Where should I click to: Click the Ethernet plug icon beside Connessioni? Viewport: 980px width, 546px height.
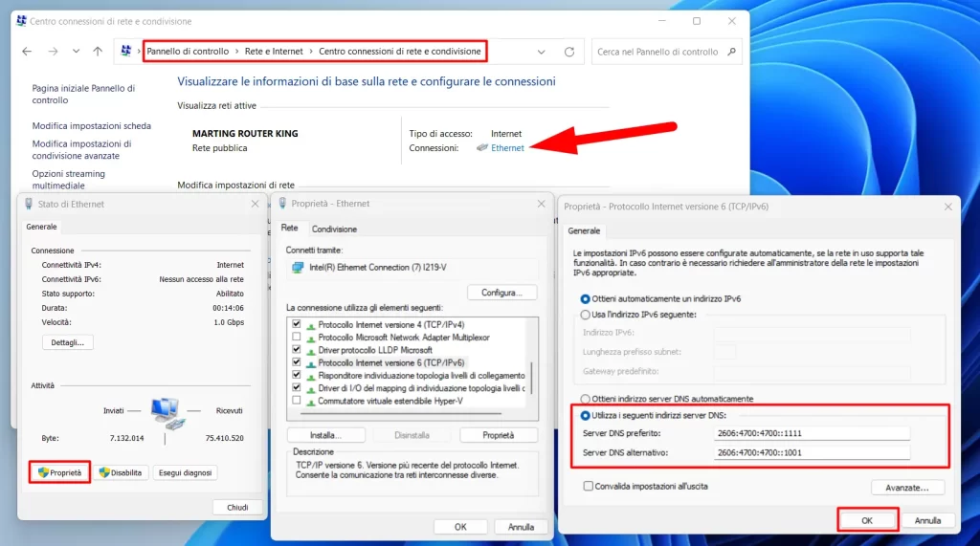(482, 148)
